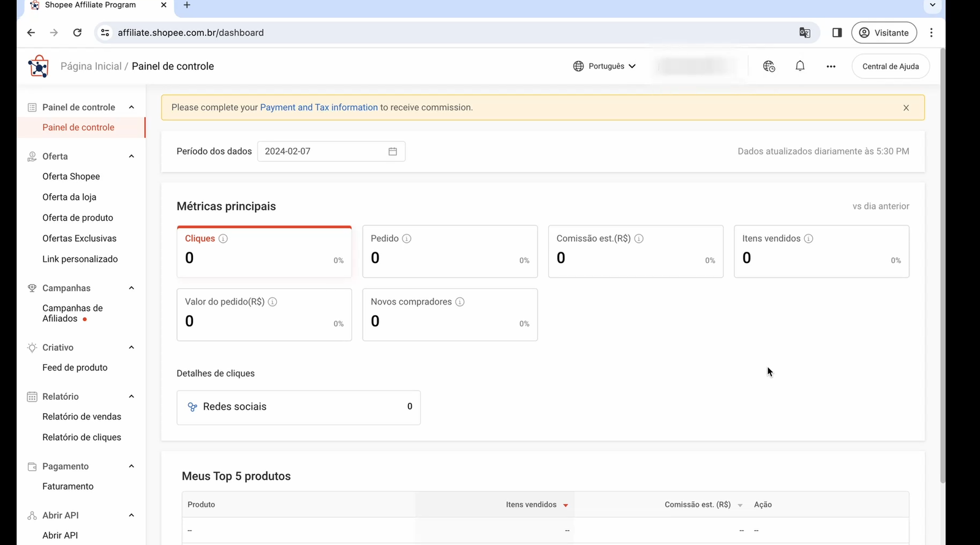980x545 pixels.
Task: Open Central de Ajuda
Action: [x=891, y=66]
